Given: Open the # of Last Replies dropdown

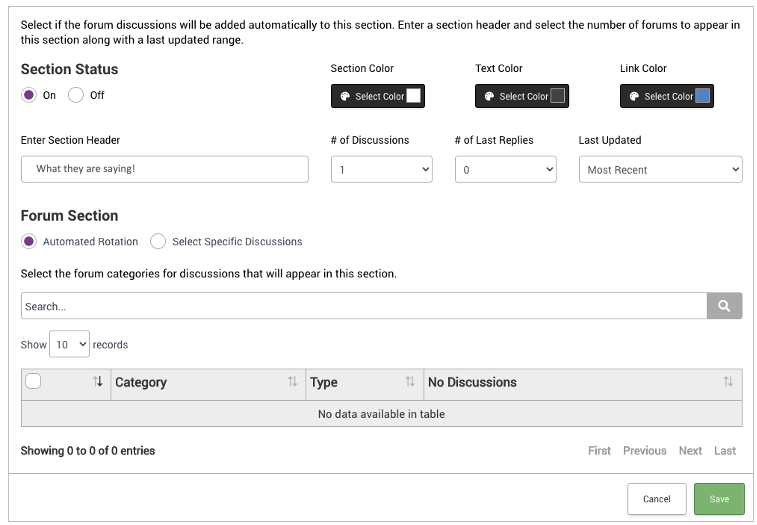Looking at the screenshot, I should [x=505, y=170].
